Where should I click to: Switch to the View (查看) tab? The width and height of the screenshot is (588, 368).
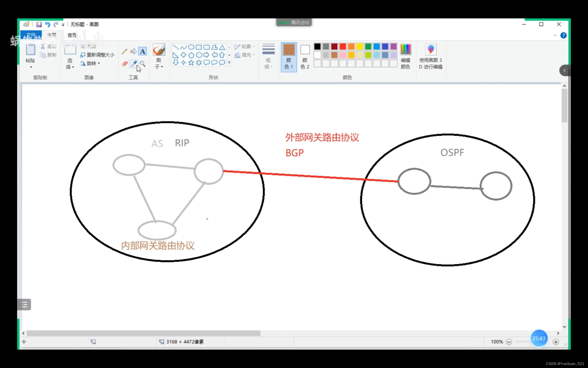[x=72, y=35]
